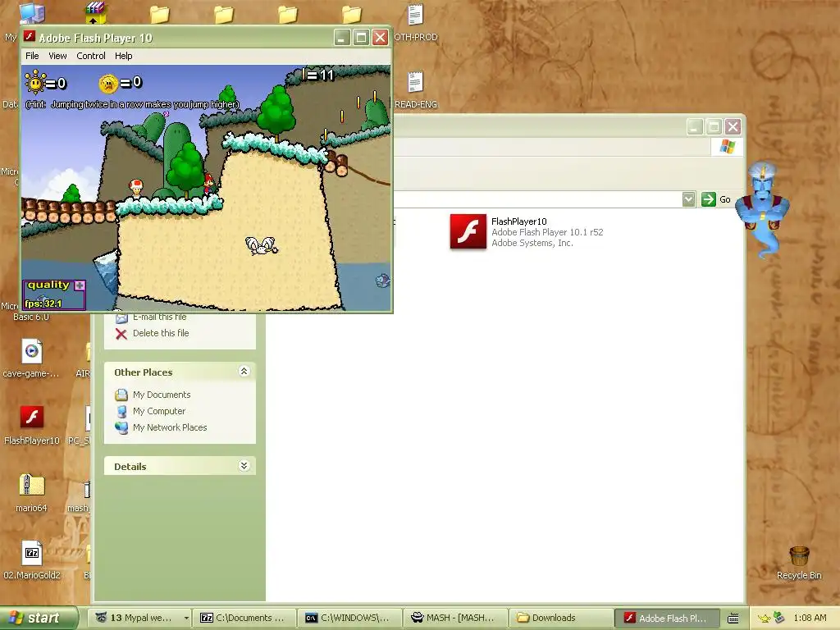This screenshot has width=840, height=630.
Task: Select the mario64 zip folder icon
Action: (32, 492)
